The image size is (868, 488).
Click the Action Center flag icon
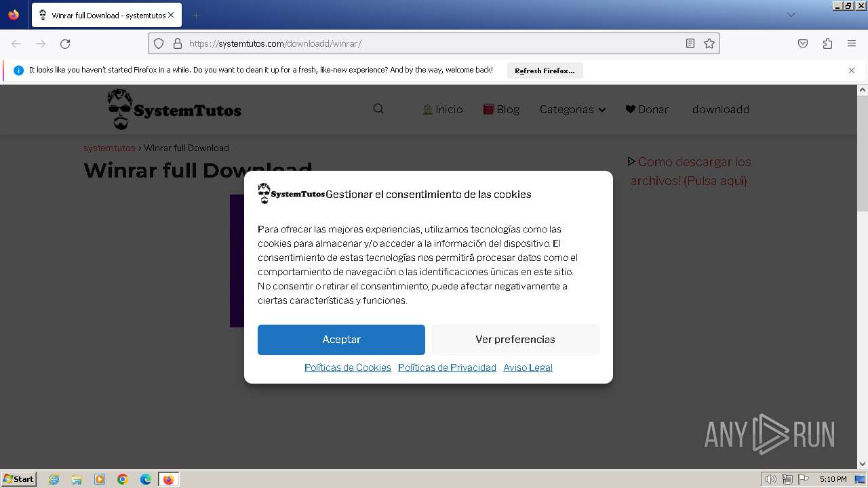point(803,479)
